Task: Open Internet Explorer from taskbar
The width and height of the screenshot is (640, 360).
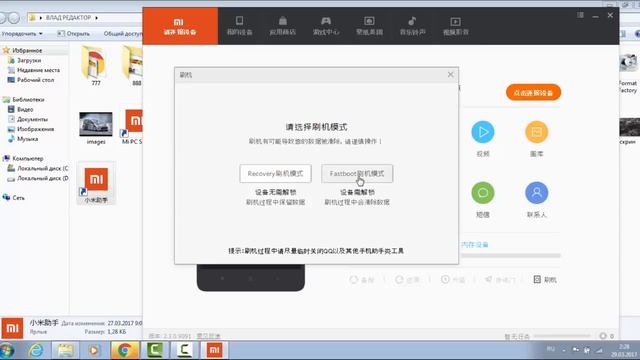Action: tap(36, 350)
